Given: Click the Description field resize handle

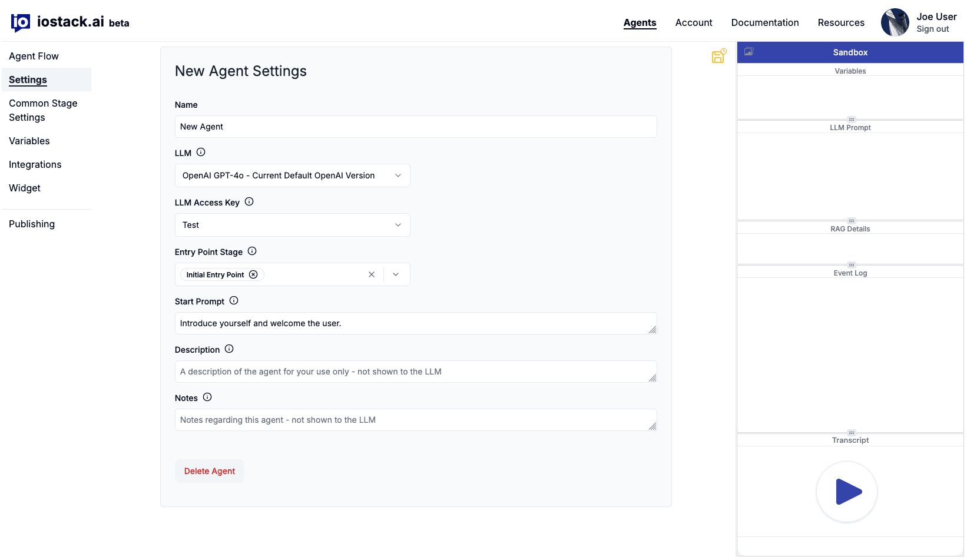Looking at the screenshot, I should tap(653, 378).
